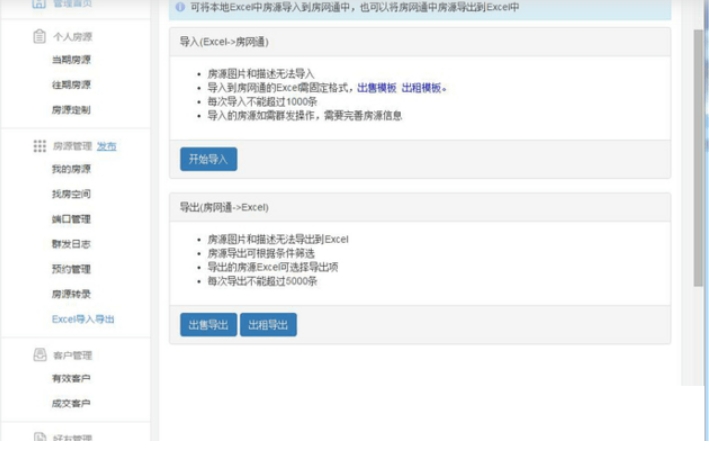Open 找房空间 menu item
This screenshot has height=463, width=709.
click(71, 194)
